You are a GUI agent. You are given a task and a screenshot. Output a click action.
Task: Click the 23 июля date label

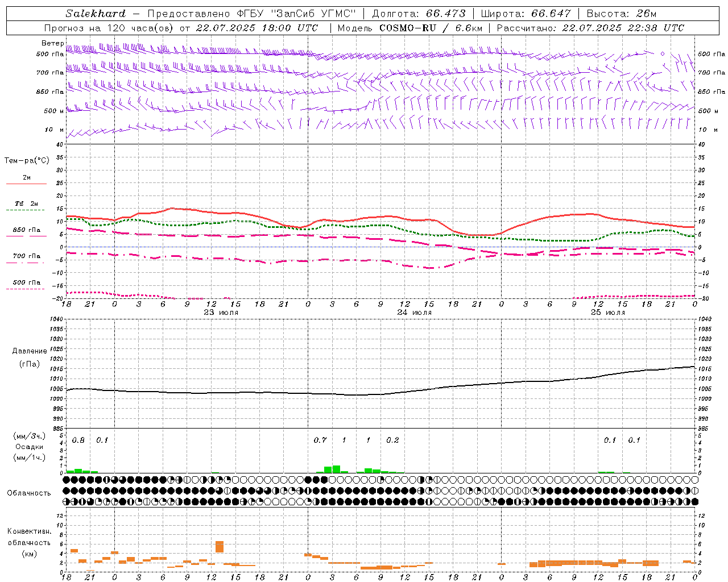[221, 313]
